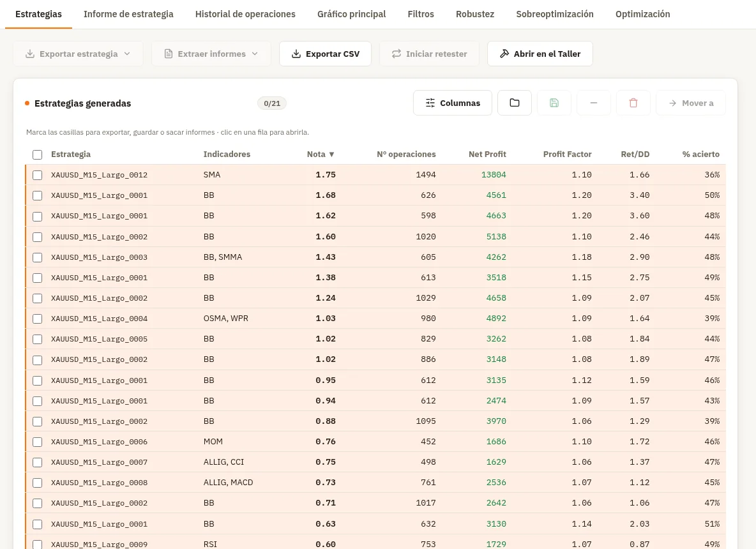
Task: Click Exportar CSV button
Action: pyautogui.click(x=325, y=54)
